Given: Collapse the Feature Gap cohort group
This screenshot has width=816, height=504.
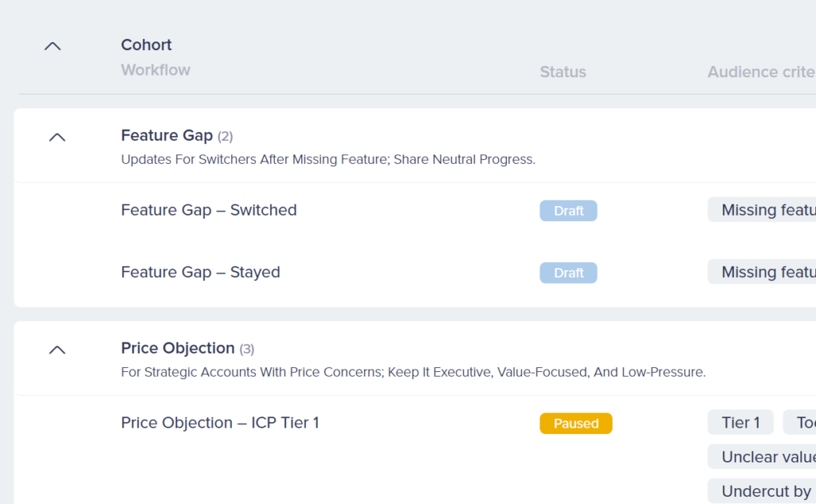Looking at the screenshot, I should [x=57, y=137].
